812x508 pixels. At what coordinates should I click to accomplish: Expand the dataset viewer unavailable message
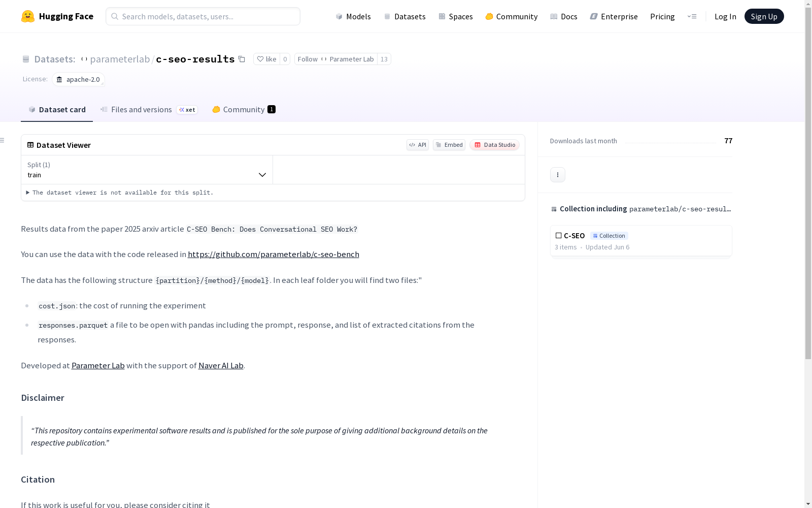click(x=120, y=193)
